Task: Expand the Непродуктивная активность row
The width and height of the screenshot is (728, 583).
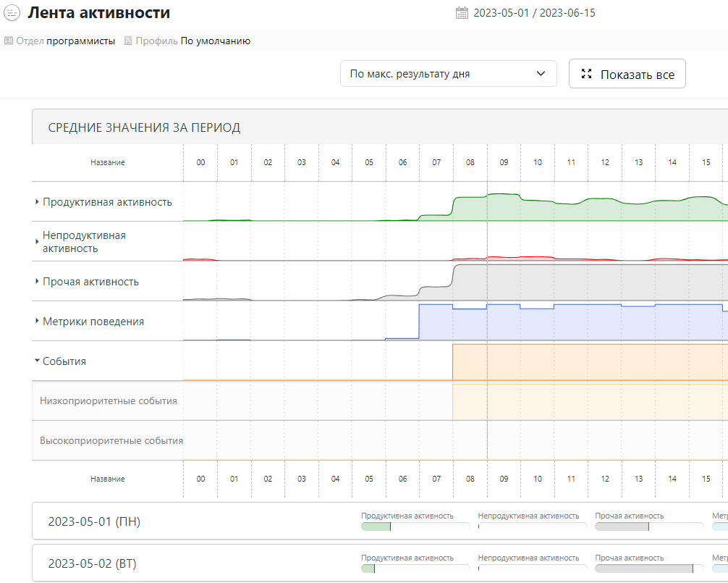Action: [x=37, y=242]
